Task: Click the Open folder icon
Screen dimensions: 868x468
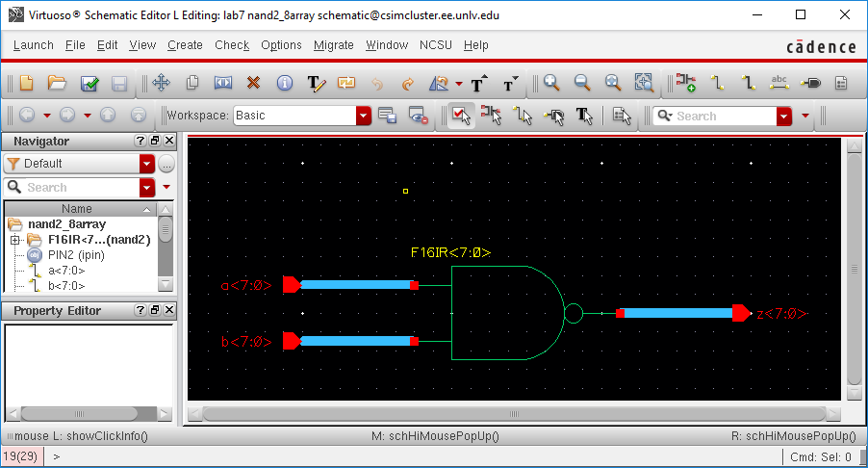Action: (57, 84)
